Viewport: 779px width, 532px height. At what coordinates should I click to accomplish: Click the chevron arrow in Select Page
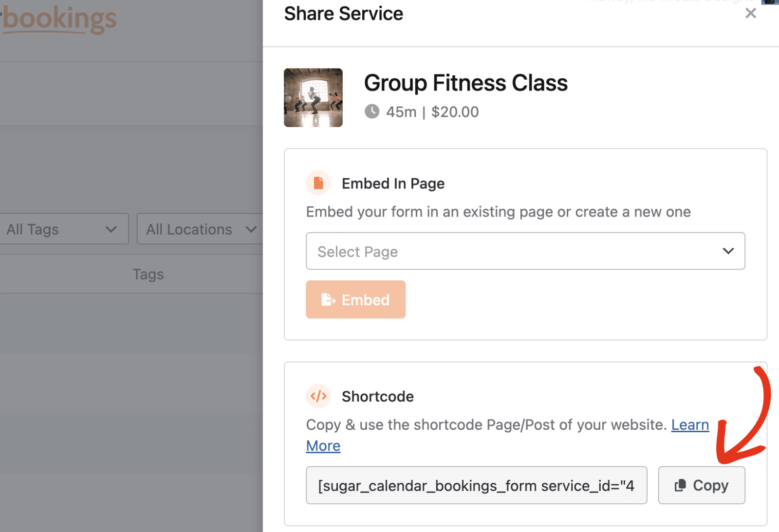pyautogui.click(x=728, y=251)
